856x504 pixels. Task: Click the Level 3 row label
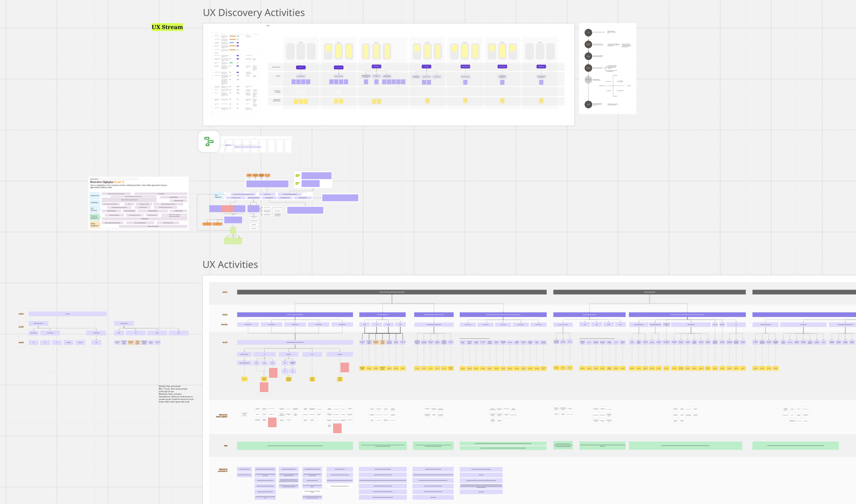click(225, 342)
